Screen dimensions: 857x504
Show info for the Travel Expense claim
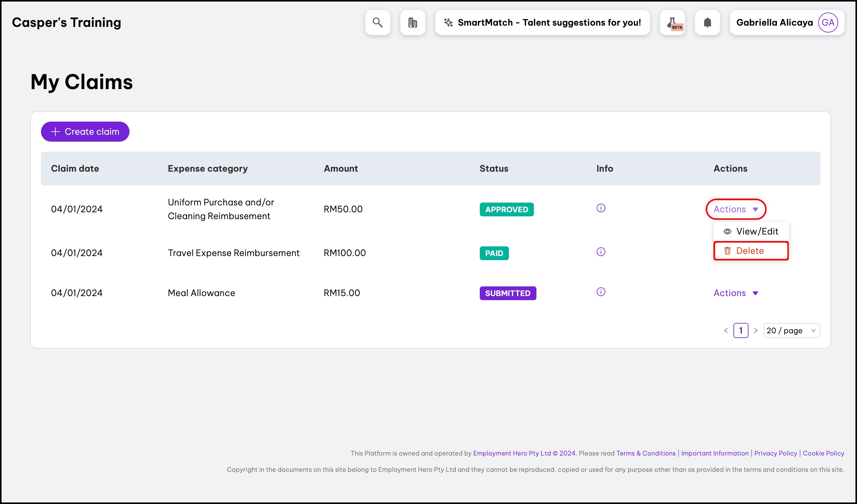pos(601,252)
